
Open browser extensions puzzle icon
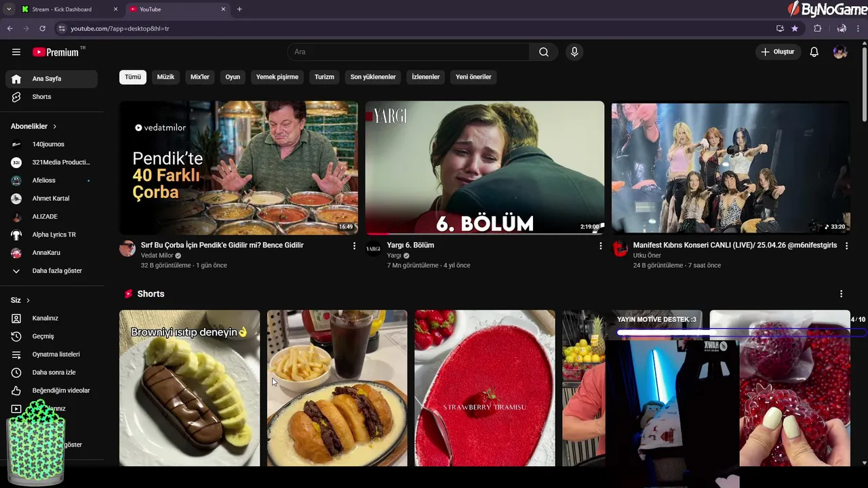click(x=817, y=28)
